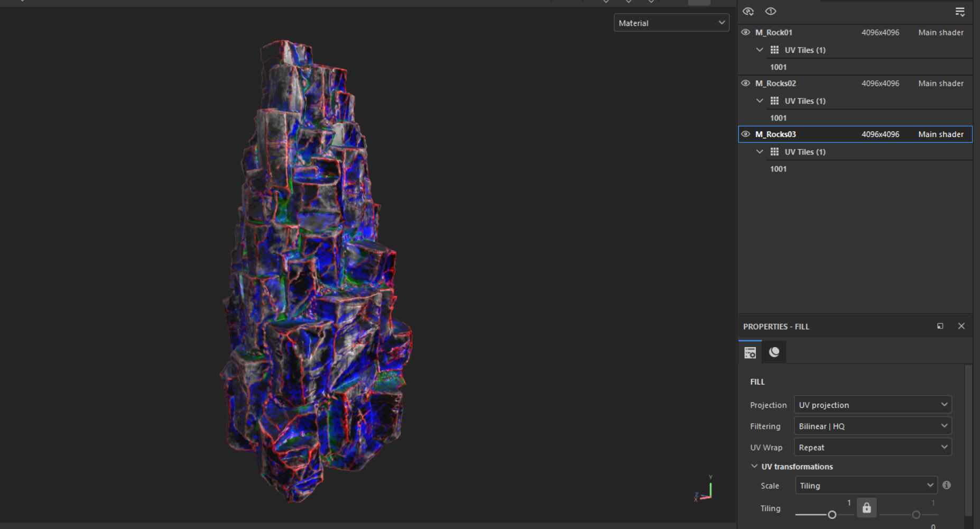Select the parameters tab icon in Properties panel
The width and height of the screenshot is (980, 529).
click(x=750, y=352)
